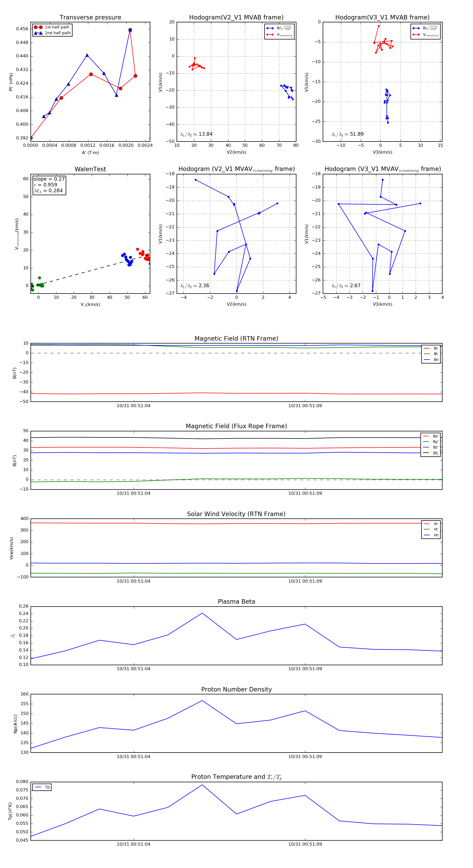Click the "Hodogram(V3_V1 MVAB frame)" title
Screen dimensions: 473x868
[x=382, y=17]
